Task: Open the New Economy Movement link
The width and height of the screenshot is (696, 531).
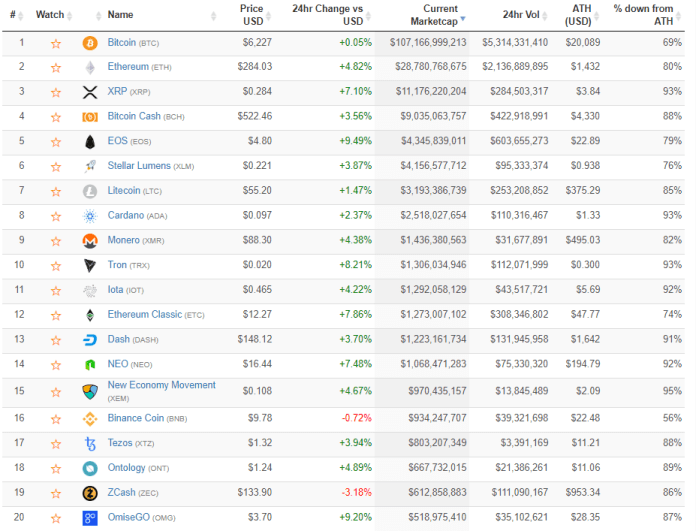Action: [162, 385]
